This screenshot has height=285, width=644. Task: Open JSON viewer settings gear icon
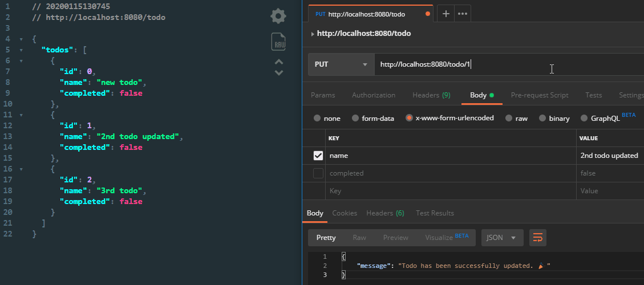(x=278, y=17)
